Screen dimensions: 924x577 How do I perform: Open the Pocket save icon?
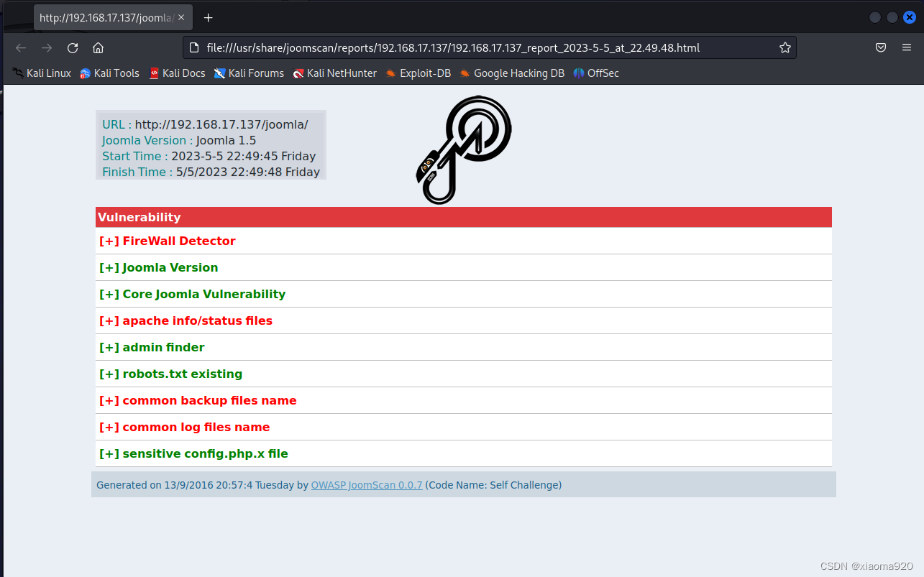[881, 48]
